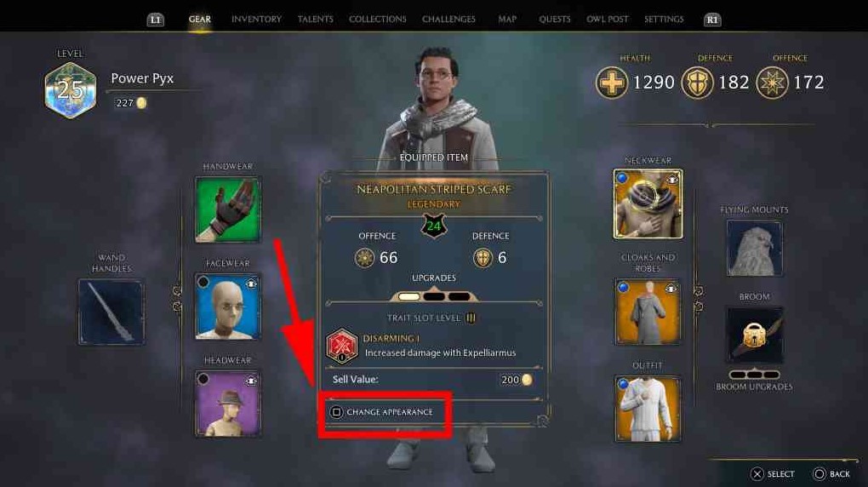
Task: Go to the Owl Post tab
Action: (x=608, y=19)
